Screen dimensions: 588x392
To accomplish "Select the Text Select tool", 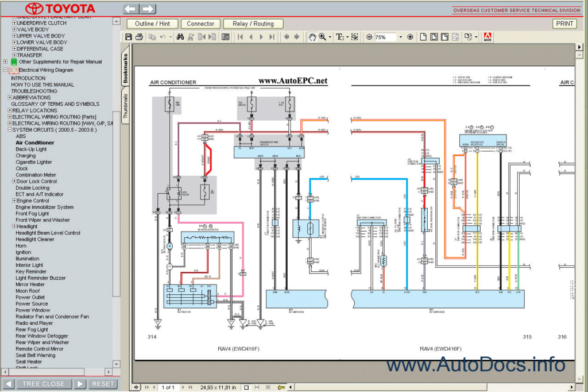I will click(x=340, y=37).
